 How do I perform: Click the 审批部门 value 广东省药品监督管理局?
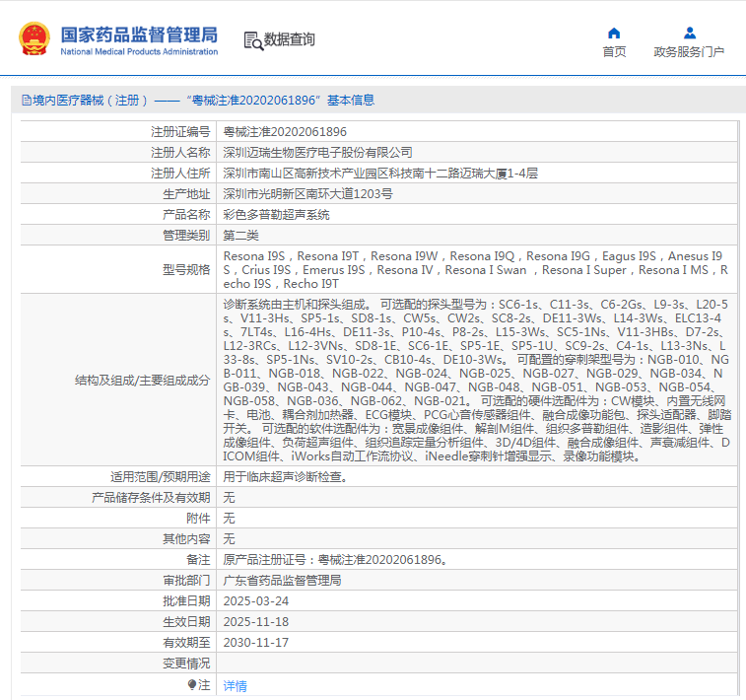click(x=282, y=580)
